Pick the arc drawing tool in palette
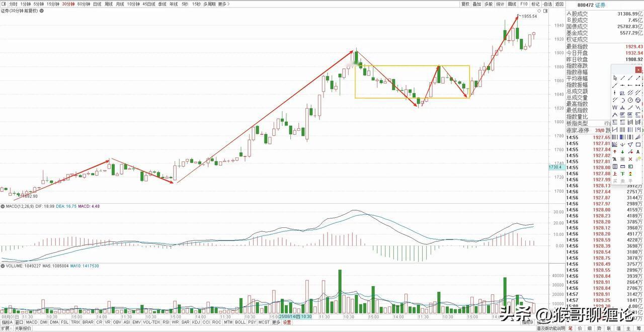 622,100
